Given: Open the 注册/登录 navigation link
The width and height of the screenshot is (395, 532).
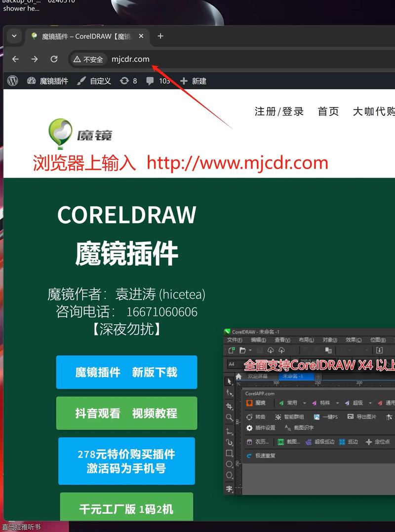Looking at the screenshot, I should pyautogui.click(x=279, y=112).
